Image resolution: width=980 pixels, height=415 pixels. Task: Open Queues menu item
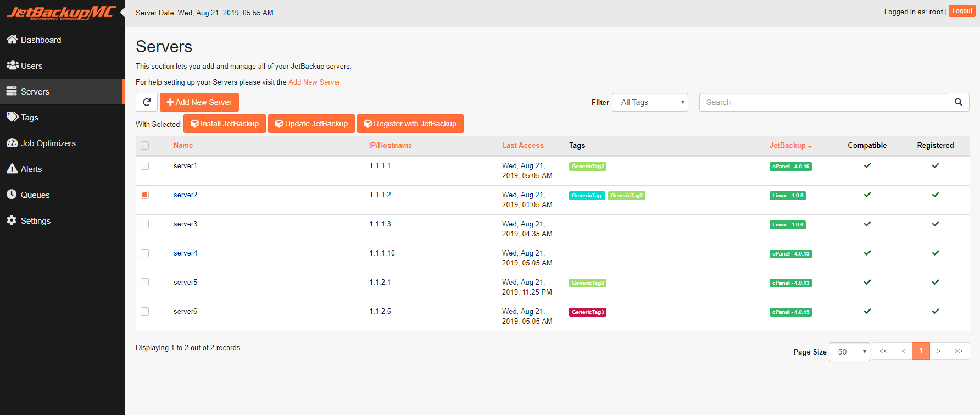[x=62, y=195]
